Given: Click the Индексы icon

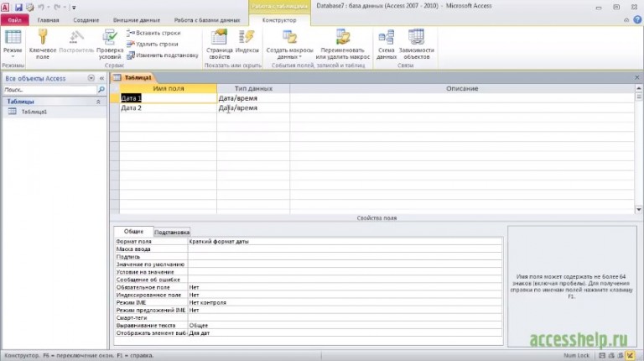Looking at the screenshot, I should (x=247, y=37).
